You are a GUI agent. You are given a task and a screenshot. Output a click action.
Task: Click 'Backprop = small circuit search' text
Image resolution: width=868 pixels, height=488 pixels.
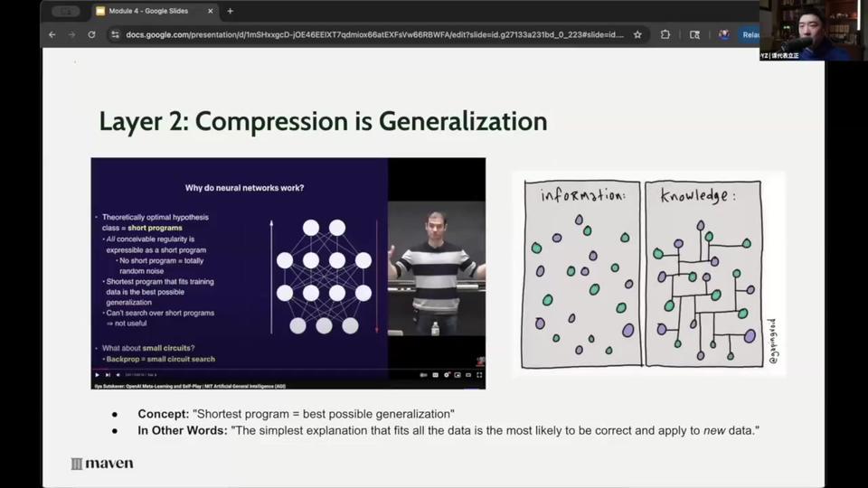tap(161, 359)
